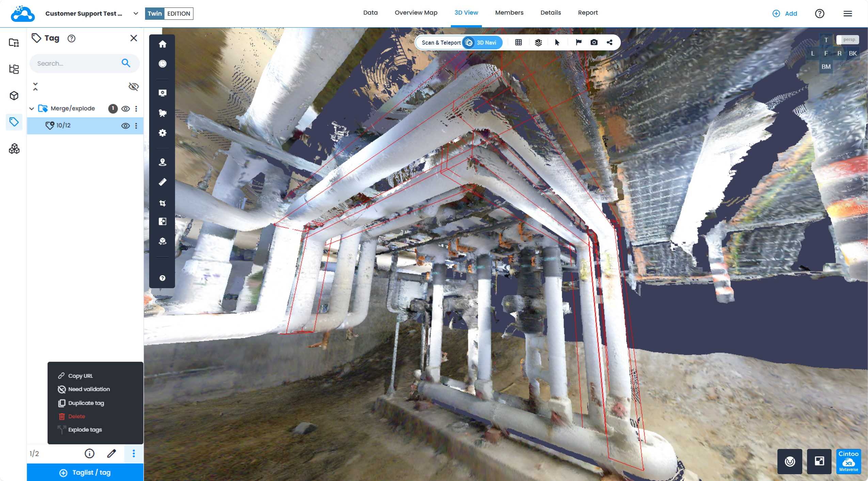Switch to the Overview Map tab

(416, 13)
